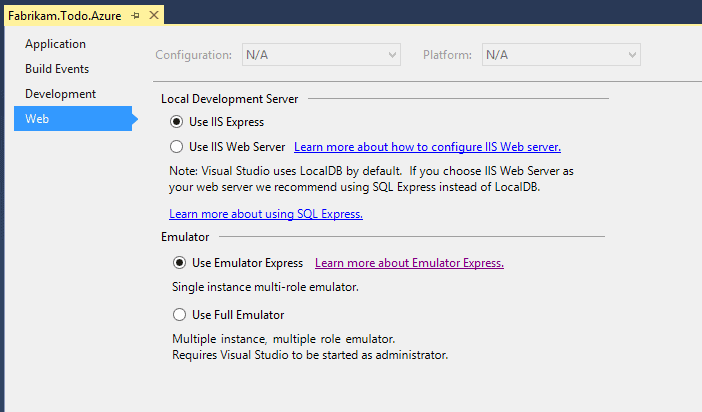Open the Build Events settings page
Screen dimensions: 702x412
pyautogui.click(x=57, y=69)
